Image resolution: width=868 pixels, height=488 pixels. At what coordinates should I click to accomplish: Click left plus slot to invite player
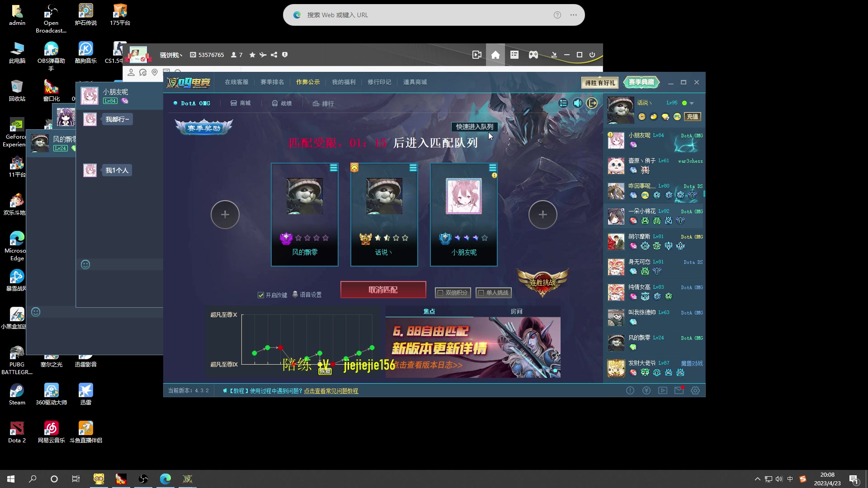click(225, 215)
